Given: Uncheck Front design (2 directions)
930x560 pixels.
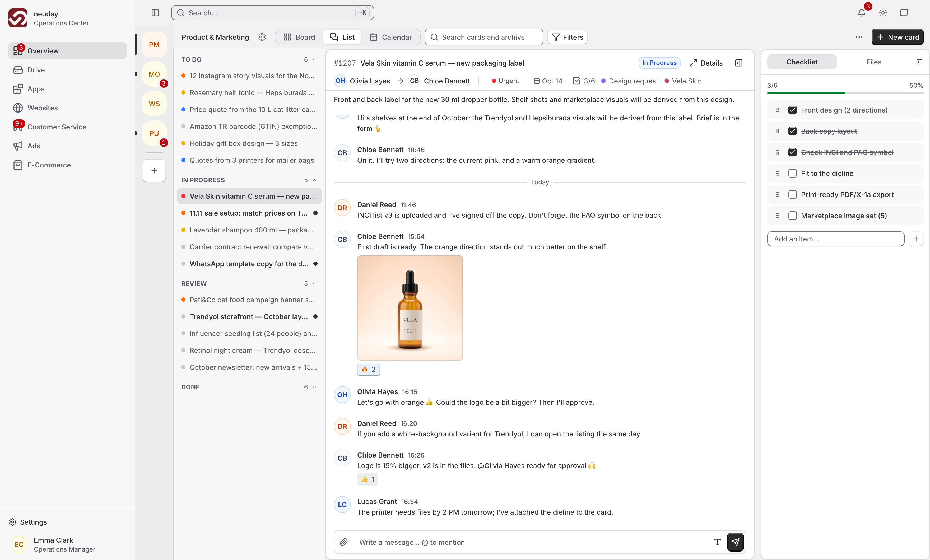Looking at the screenshot, I should point(792,110).
